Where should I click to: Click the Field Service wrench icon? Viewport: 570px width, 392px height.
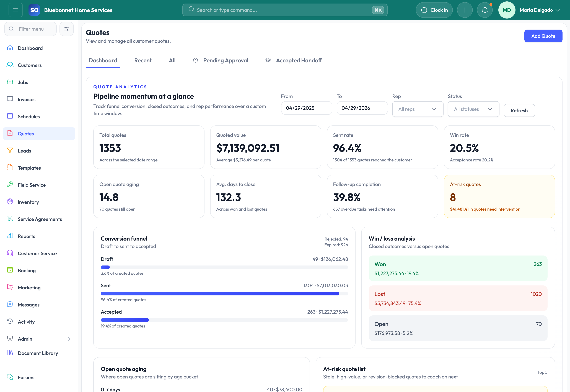point(10,185)
